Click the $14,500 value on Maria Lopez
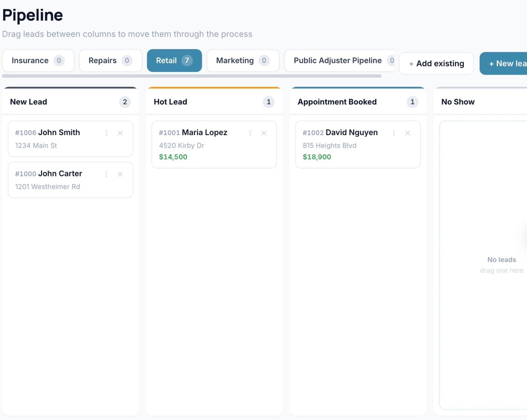527x420 pixels. pyautogui.click(x=173, y=157)
